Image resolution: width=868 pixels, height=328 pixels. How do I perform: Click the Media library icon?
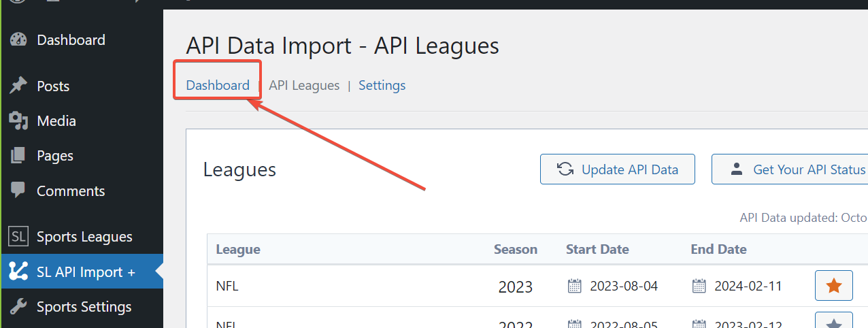click(18, 121)
